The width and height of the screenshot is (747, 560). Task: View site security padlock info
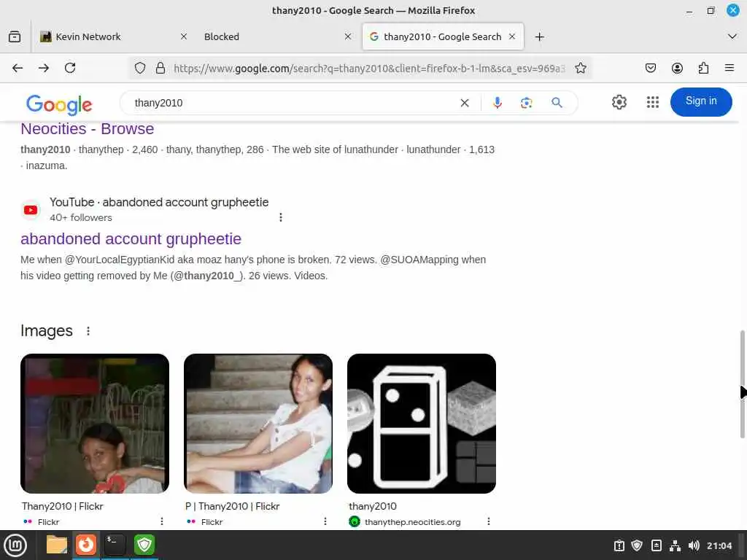click(160, 68)
